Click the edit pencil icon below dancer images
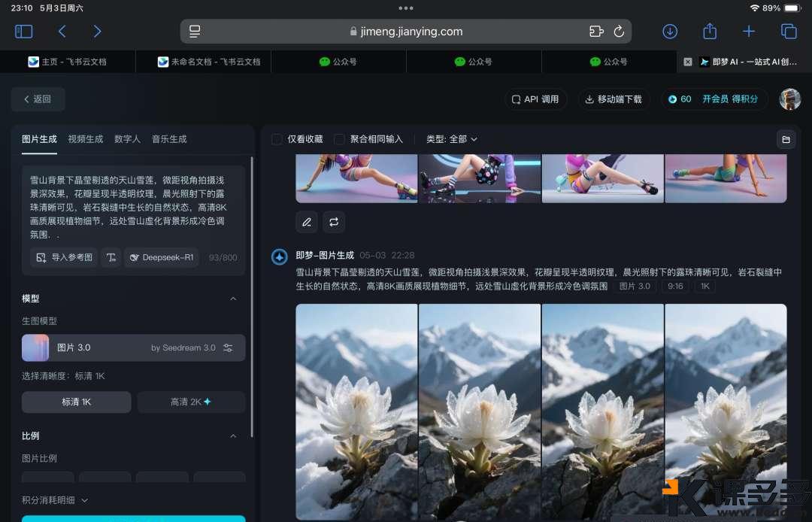Image resolution: width=812 pixels, height=522 pixels. coord(307,222)
